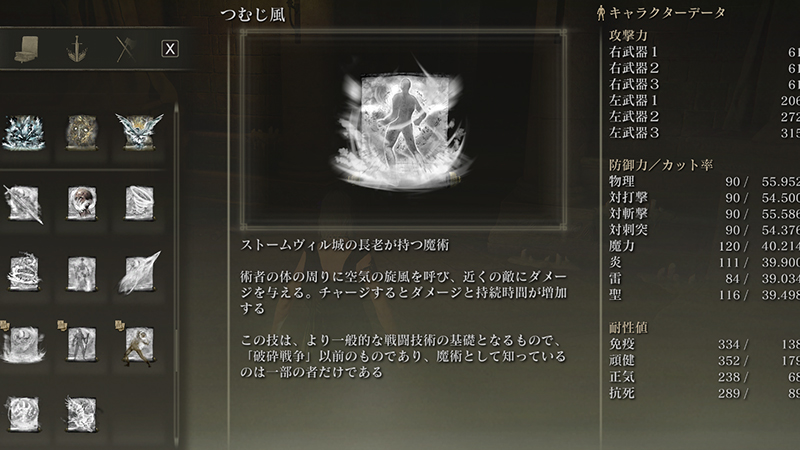Open the chair-shaped category tab
This screenshot has height=450, width=800.
click(27, 49)
